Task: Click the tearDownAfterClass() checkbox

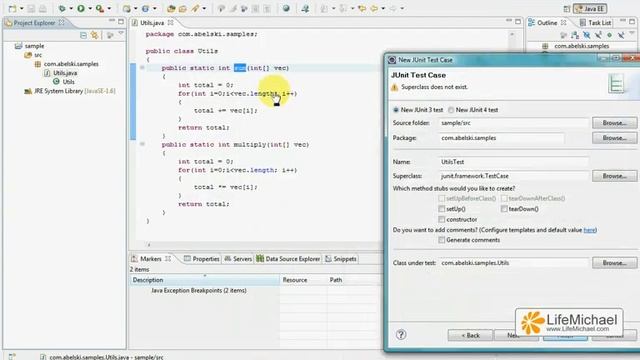Action: [504, 198]
